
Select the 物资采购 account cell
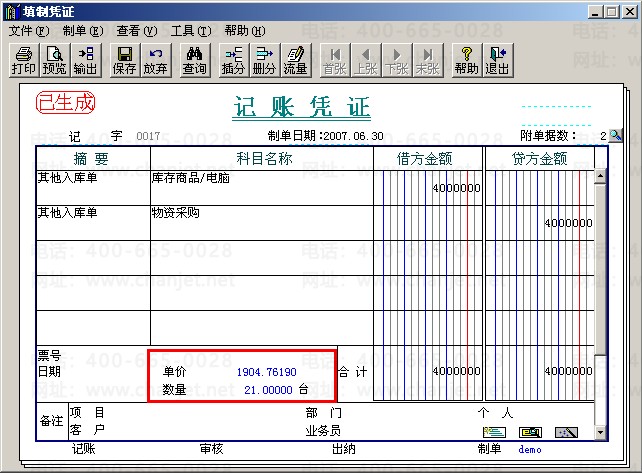[x=262, y=223]
